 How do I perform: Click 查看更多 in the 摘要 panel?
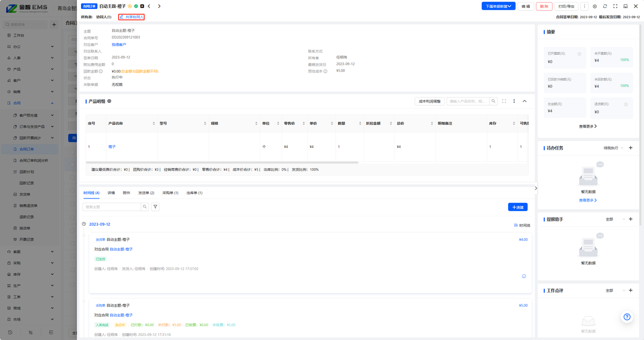click(588, 126)
